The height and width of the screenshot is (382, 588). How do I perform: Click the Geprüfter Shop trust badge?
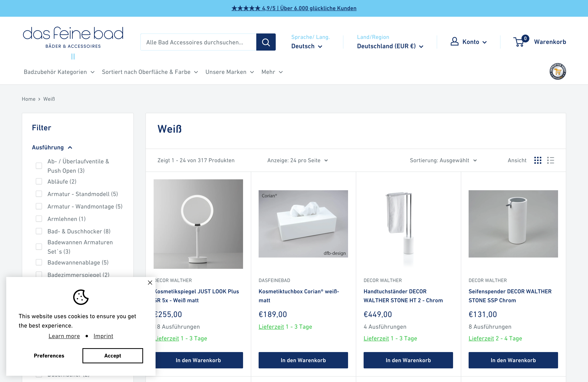tap(558, 72)
